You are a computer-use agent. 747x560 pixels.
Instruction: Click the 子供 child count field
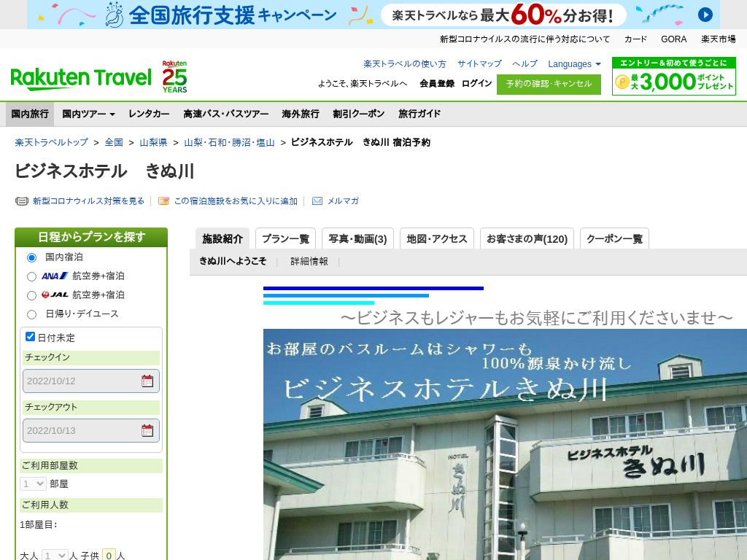tap(109, 555)
